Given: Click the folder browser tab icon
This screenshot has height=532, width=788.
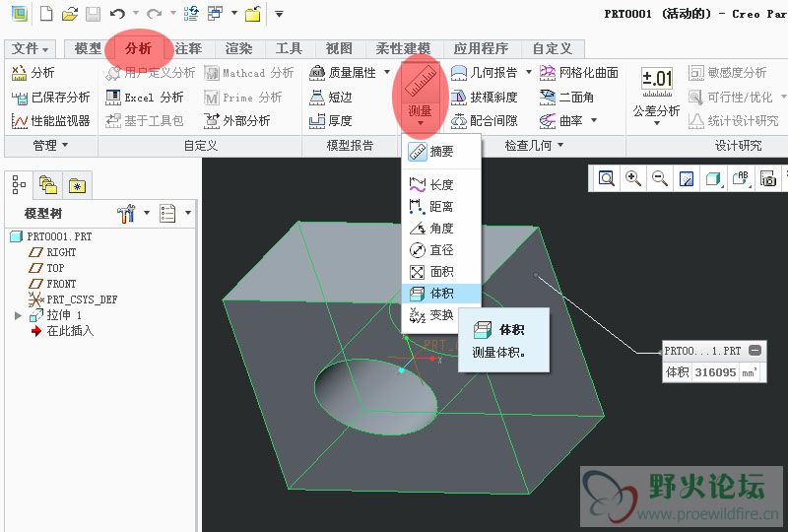Looking at the screenshot, I should 48,185.
